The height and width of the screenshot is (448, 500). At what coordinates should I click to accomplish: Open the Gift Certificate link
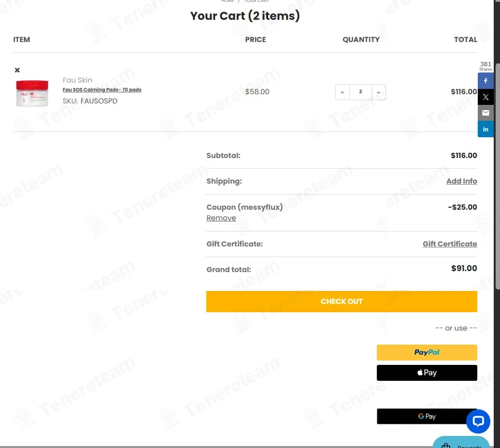pyautogui.click(x=450, y=244)
